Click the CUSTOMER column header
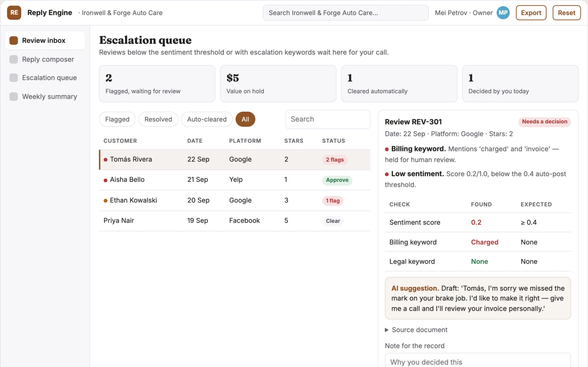This screenshot has height=367, width=588. [120, 141]
